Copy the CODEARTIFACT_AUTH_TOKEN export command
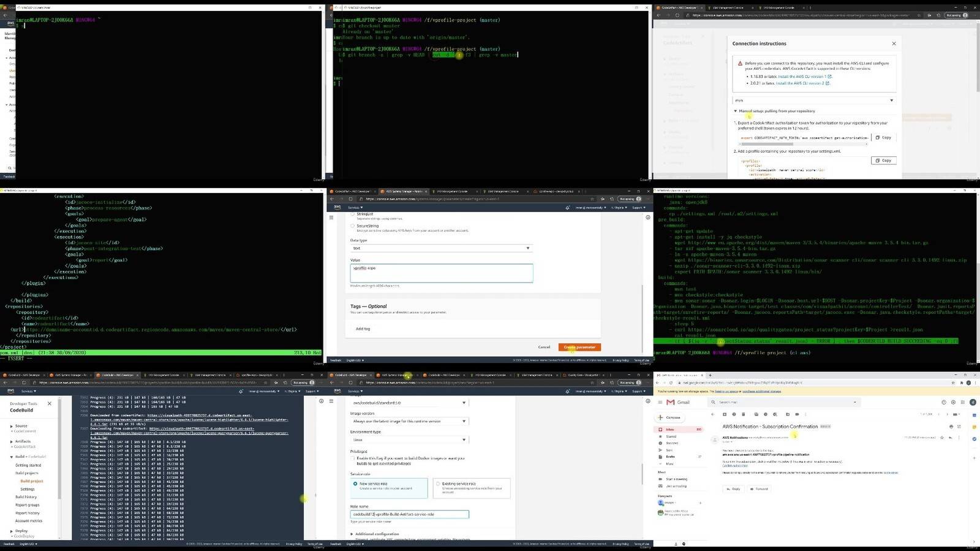This screenshot has width=980, height=551. click(883, 137)
